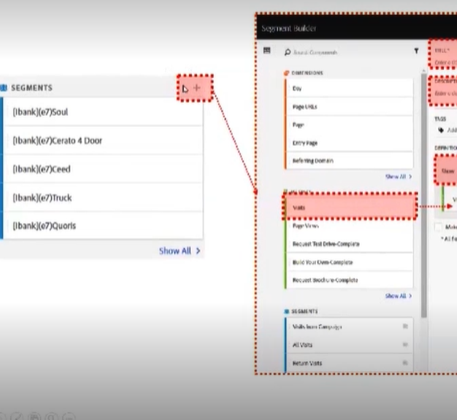Click the magnifier search icon
The width and height of the screenshot is (457, 420).
coord(287,52)
